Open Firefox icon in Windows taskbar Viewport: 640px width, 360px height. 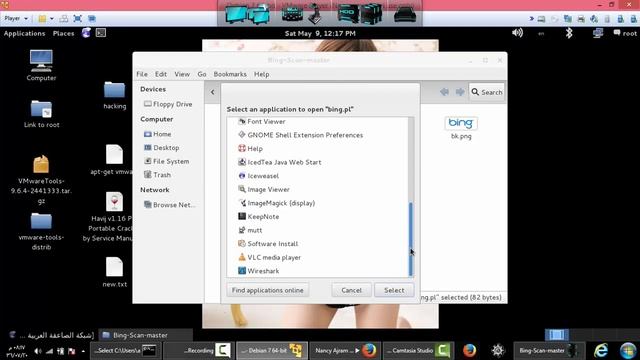click(x=469, y=350)
